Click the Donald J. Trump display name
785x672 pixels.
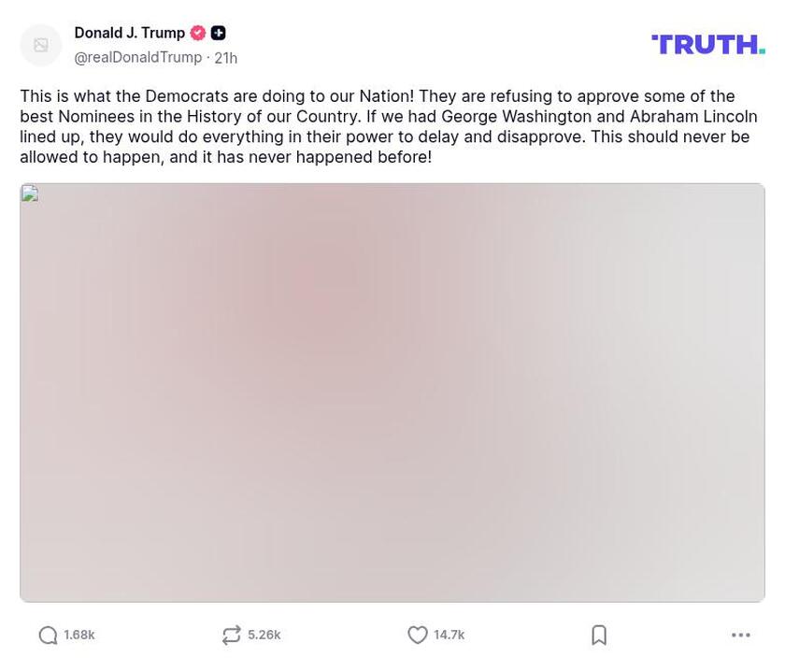tap(129, 32)
